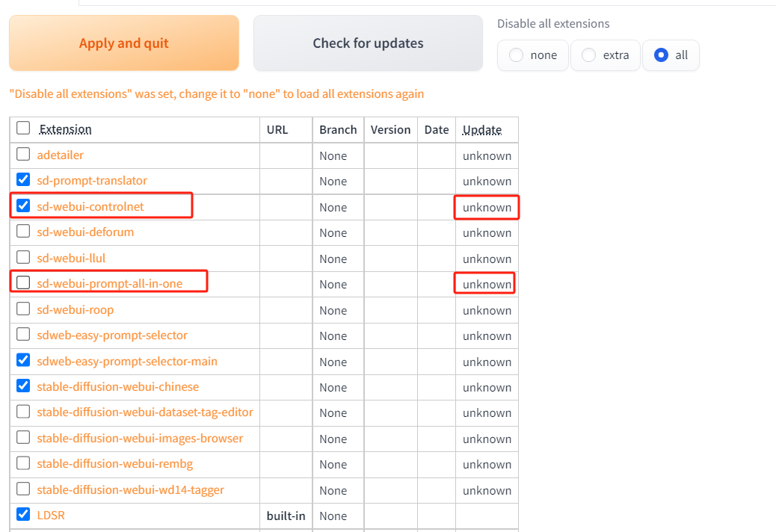Screen dimensions: 776x532
Task: Open the sd-webui-llul extension link
Action: click(71, 258)
